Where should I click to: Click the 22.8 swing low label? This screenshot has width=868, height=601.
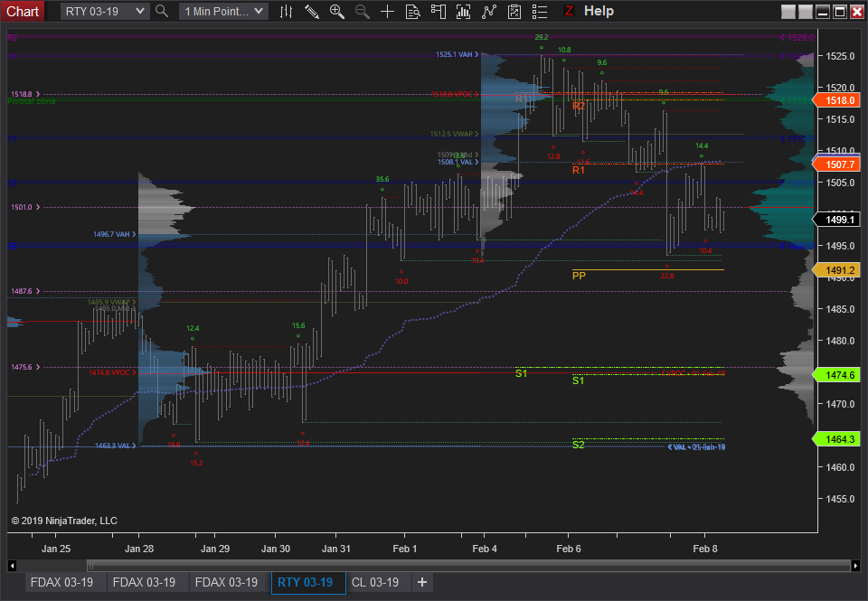(667, 276)
